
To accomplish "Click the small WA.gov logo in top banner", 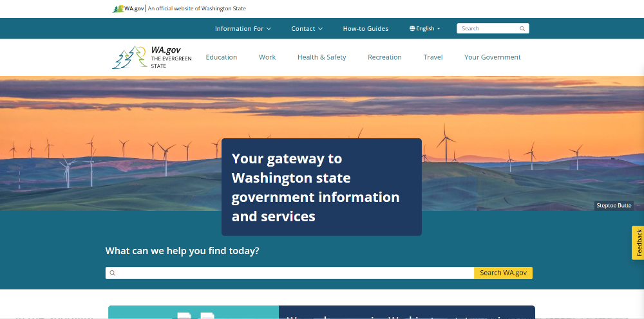I will 128,8.
